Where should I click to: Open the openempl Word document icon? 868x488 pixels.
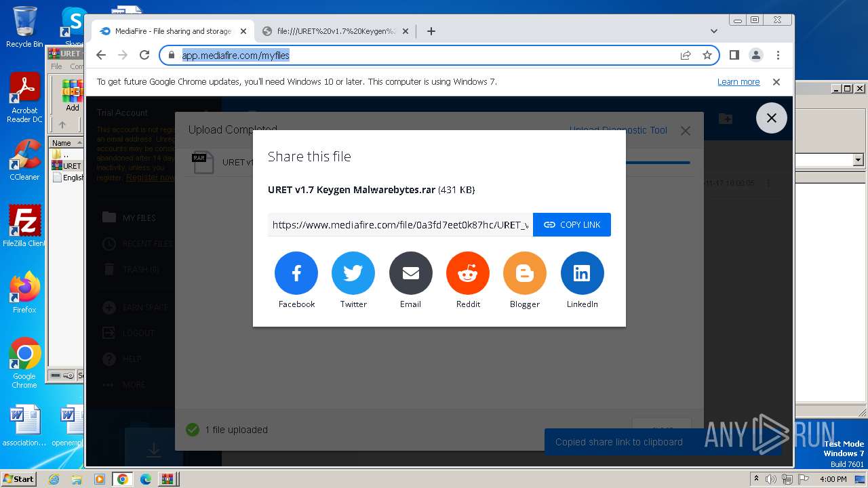(71, 426)
